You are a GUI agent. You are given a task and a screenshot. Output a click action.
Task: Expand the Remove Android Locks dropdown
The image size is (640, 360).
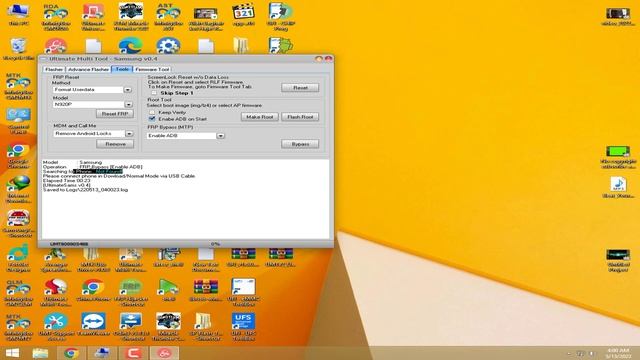pyautogui.click(x=129, y=133)
